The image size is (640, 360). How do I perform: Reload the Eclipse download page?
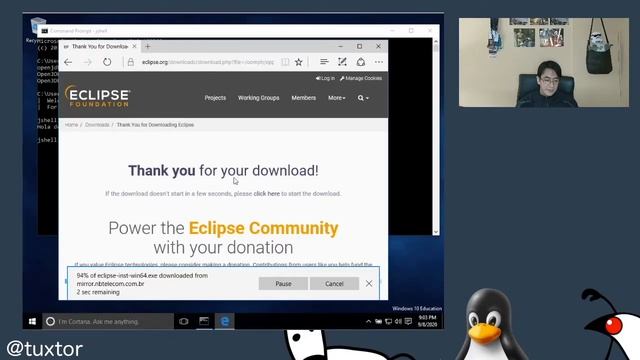(x=107, y=62)
